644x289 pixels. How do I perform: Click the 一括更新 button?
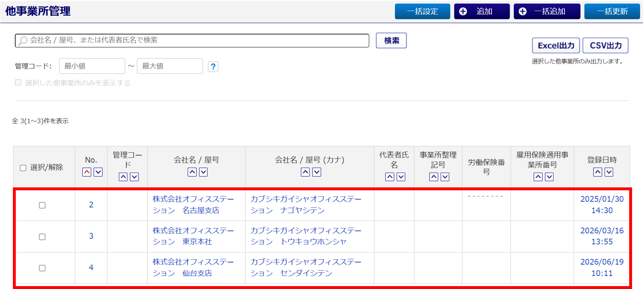pos(612,11)
